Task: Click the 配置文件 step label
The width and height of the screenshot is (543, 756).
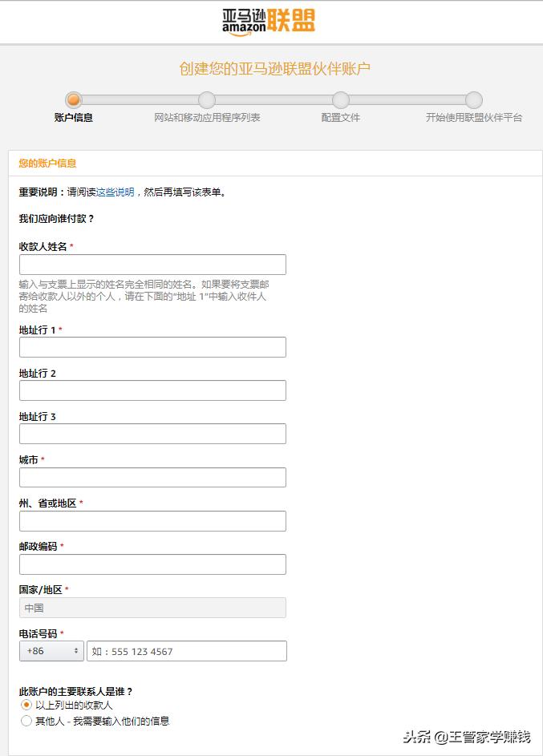Action: [x=340, y=117]
